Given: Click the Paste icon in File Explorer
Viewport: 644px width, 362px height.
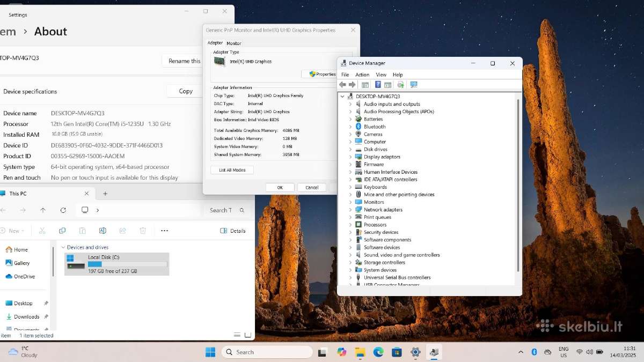Looking at the screenshot, I should (82, 231).
